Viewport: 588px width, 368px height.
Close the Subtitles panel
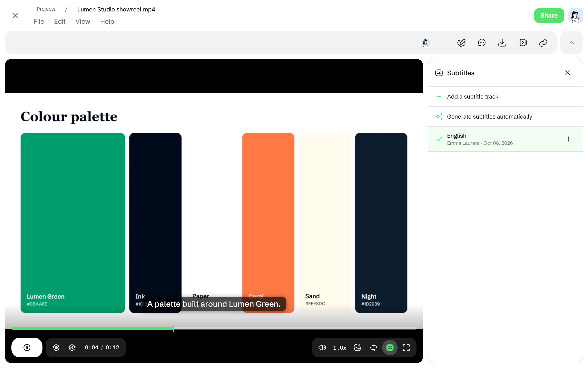[567, 73]
